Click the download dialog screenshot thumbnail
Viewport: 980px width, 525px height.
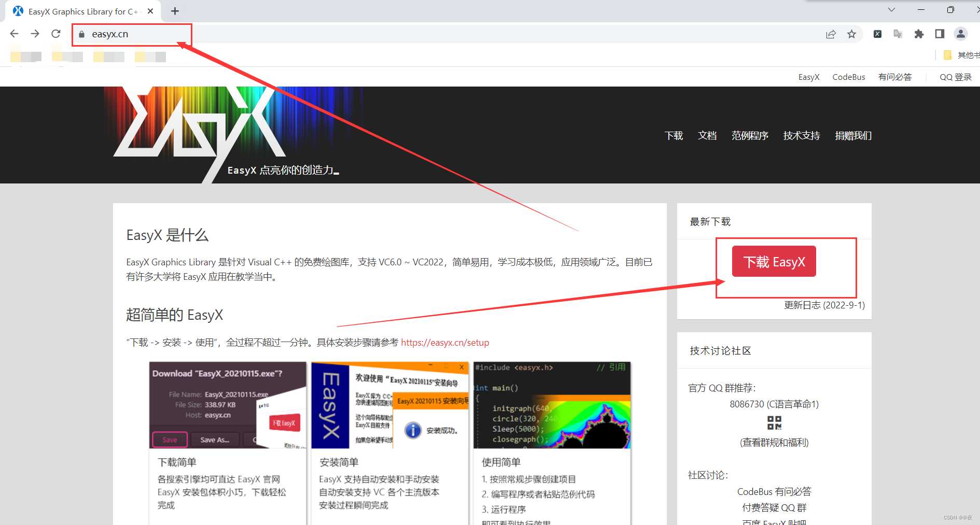pyautogui.click(x=228, y=405)
